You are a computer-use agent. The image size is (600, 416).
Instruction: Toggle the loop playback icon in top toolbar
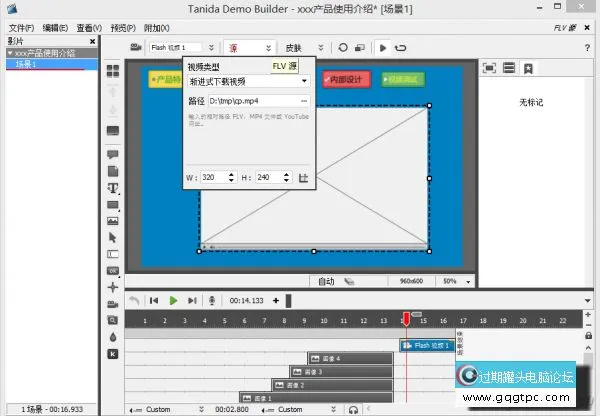click(x=400, y=47)
